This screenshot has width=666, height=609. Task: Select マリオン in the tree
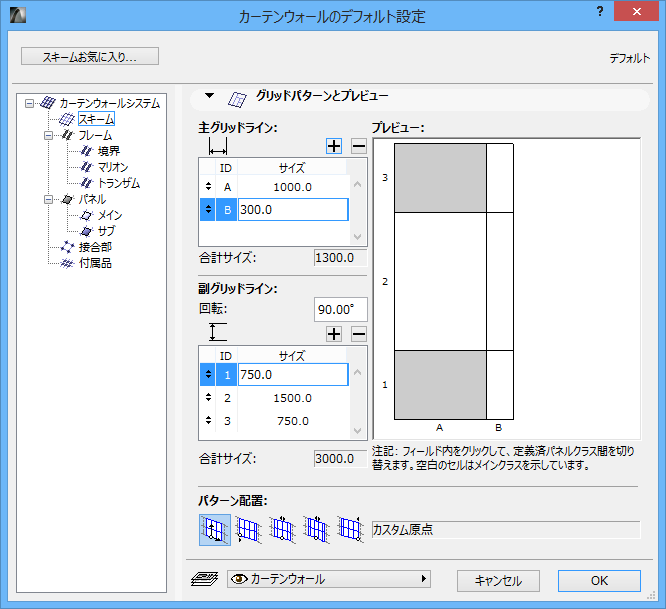pos(113,167)
